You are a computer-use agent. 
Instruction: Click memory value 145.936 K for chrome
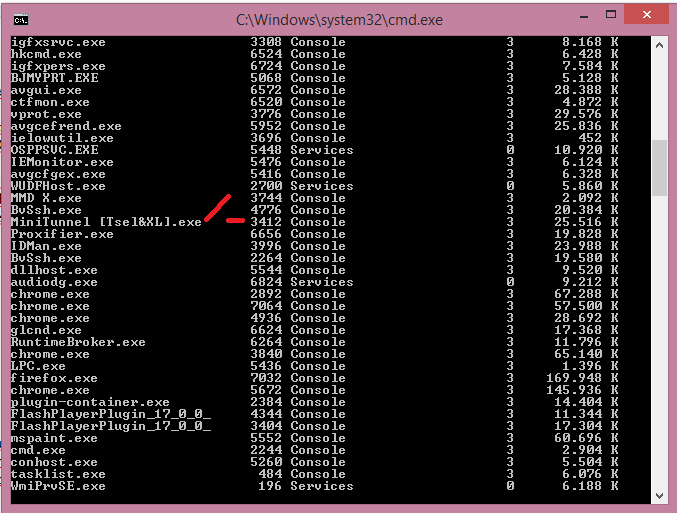point(582,390)
